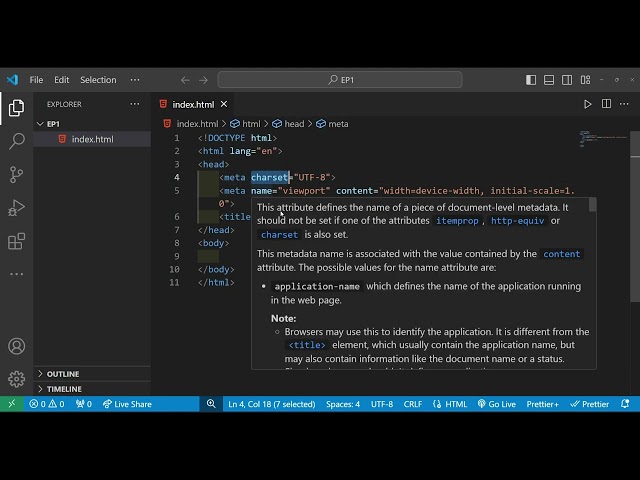Click the Prettier checkmark status item
Screen dimensions: 640x480
(589, 404)
